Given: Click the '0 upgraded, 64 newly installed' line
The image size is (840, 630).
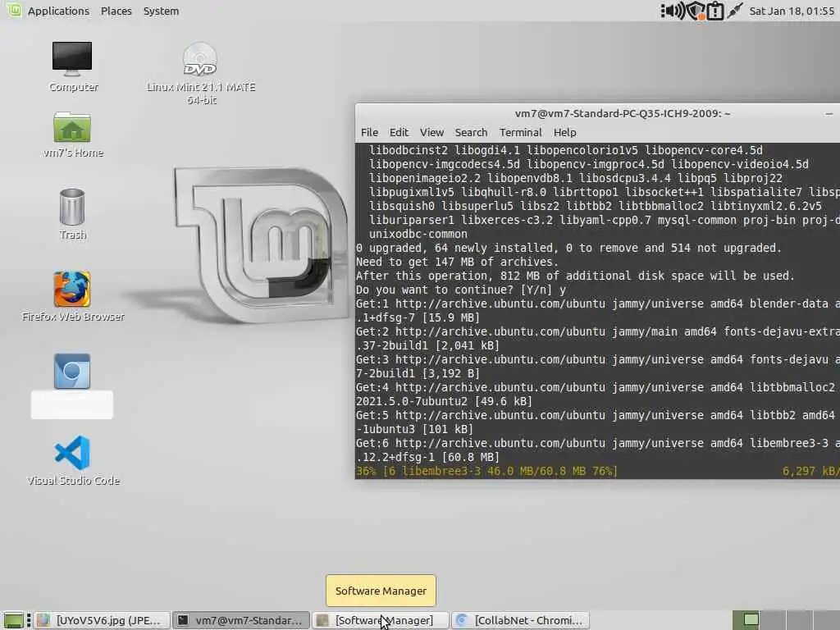Looking at the screenshot, I should [568, 248].
